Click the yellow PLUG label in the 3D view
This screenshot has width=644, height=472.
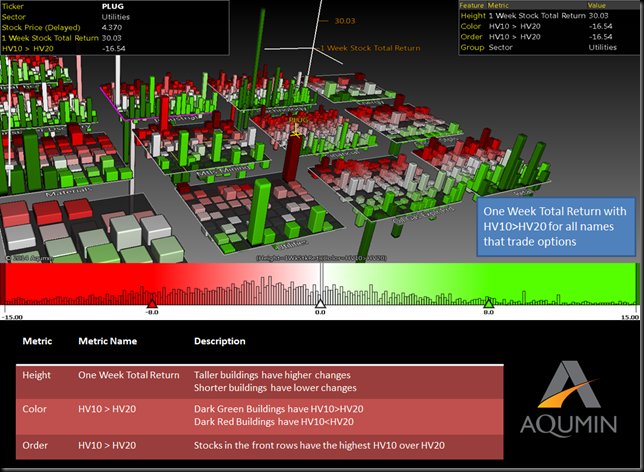[x=298, y=120]
